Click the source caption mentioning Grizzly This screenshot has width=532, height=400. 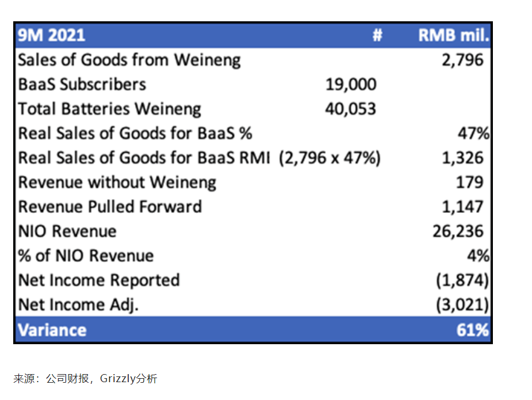pos(85,378)
